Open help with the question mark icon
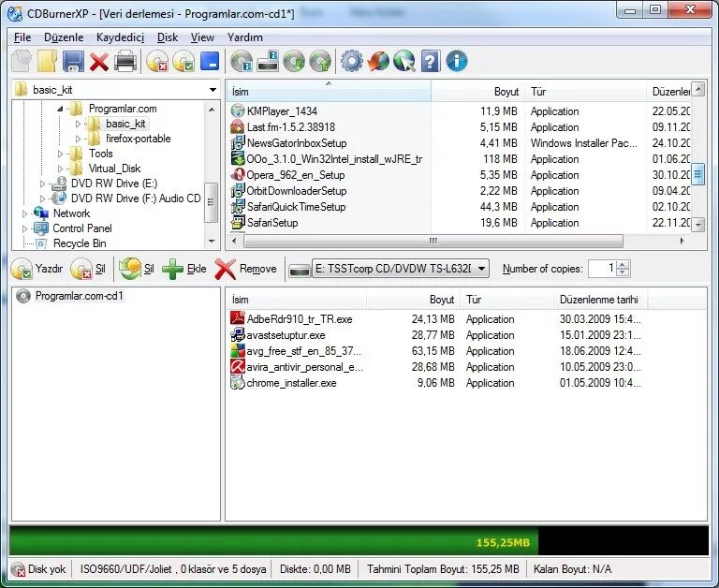This screenshot has height=588, width=719. point(430,62)
